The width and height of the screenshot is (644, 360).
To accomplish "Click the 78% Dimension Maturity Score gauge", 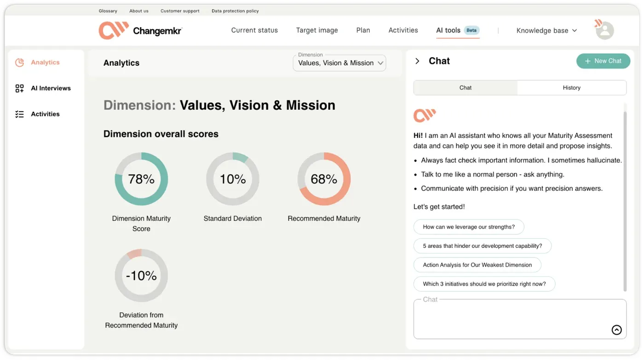I will pyautogui.click(x=141, y=179).
